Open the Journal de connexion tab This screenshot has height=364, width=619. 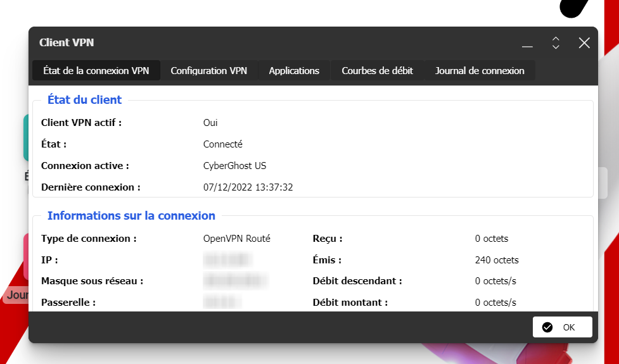pos(480,71)
